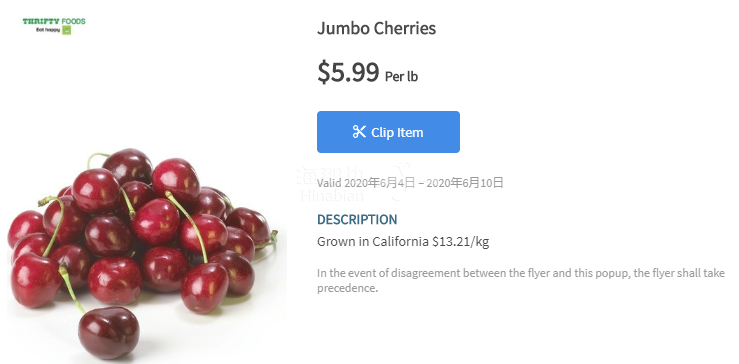This screenshot has width=739, height=364.
Task: Click the $13.21/kg price text
Action: point(460,242)
